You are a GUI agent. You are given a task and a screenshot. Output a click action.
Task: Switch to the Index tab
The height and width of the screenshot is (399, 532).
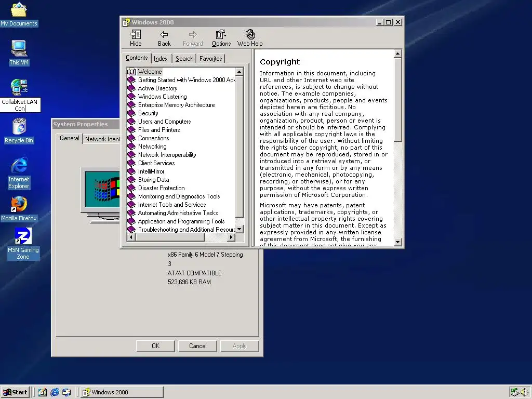[x=161, y=59]
